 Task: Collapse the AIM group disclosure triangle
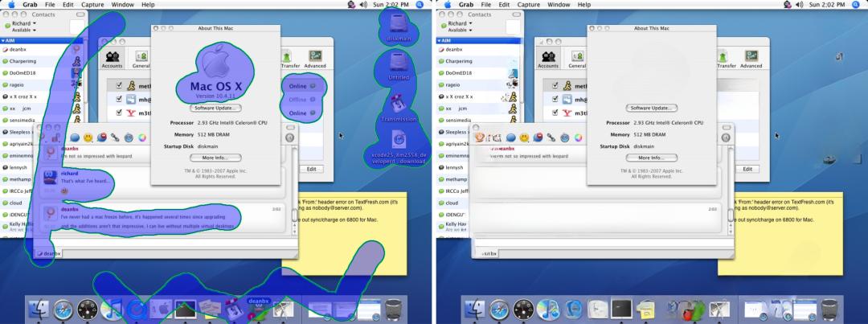[2, 40]
